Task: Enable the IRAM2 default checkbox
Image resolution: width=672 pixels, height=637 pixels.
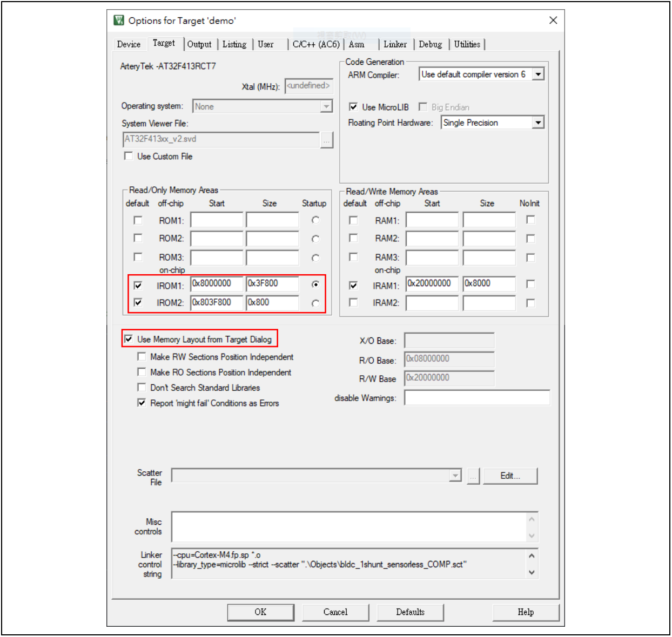Action: pyautogui.click(x=353, y=302)
